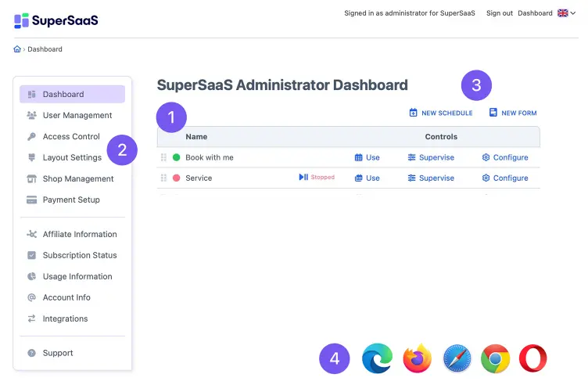Click Dashboard link in top header
The width and height of the screenshot is (588, 385).
tap(535, 13)
